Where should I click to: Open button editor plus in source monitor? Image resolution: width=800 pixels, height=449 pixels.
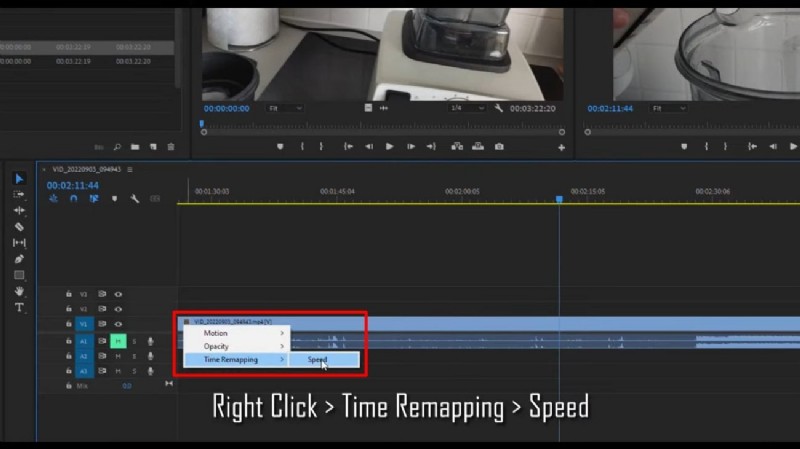[561, 147]
